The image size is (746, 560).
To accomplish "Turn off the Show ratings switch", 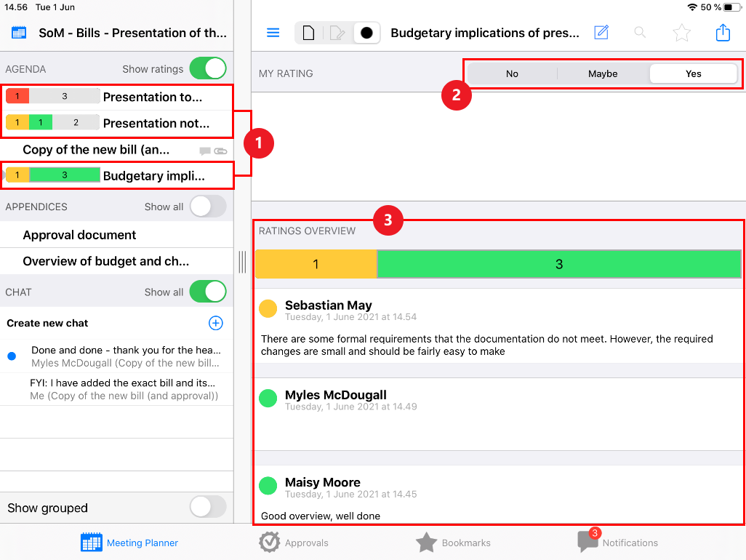I will click(x=208, y=68).
